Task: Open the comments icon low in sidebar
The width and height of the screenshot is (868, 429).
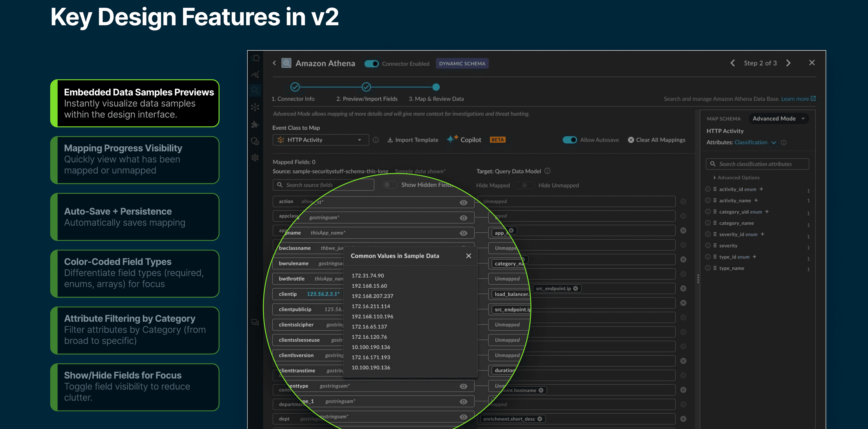Action: (255, 322)
